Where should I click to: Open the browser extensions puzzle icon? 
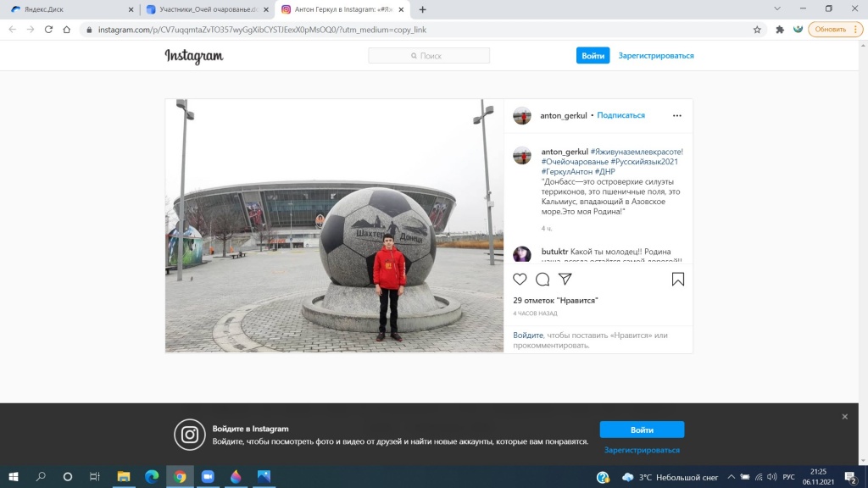tap(780, 29)
